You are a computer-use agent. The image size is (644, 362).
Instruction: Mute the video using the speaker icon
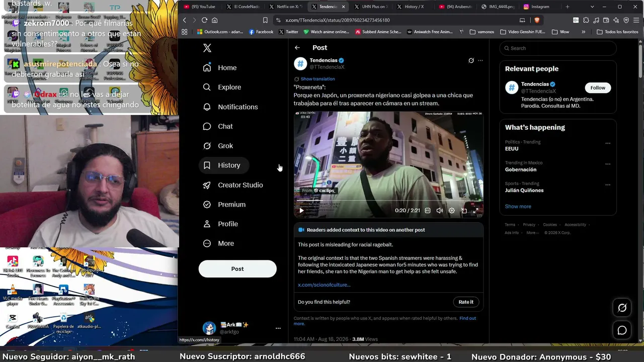tap(440, 211)
